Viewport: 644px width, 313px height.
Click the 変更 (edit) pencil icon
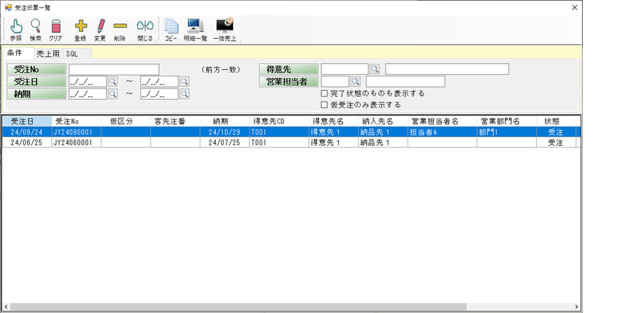point(100,27)
